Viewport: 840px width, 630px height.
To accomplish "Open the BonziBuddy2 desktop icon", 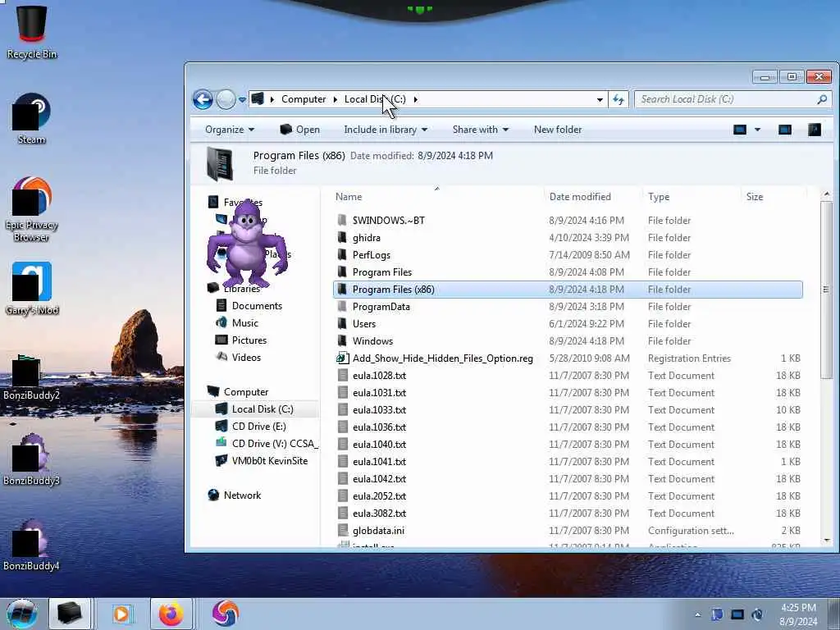I will pos(32,377).
